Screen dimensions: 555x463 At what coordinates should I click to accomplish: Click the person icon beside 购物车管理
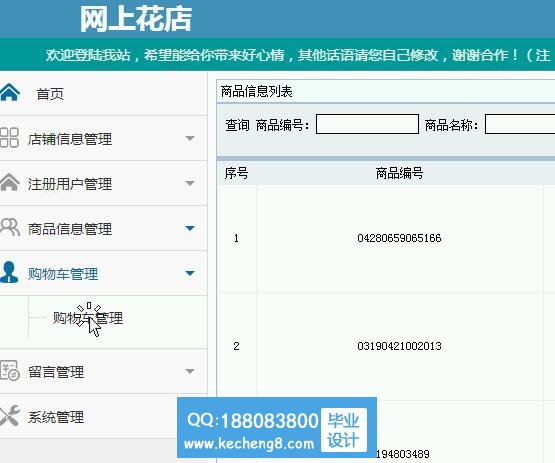[9, 272]
